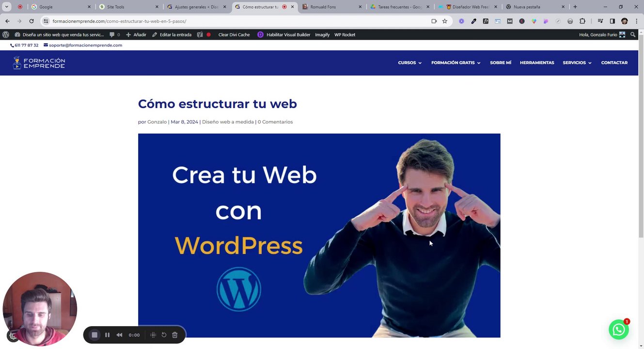The height and width of the screenshot is (349, 644).
Task: Open the Diseño web a medida category
Action: pyautogui.click(x=228, y=122)
